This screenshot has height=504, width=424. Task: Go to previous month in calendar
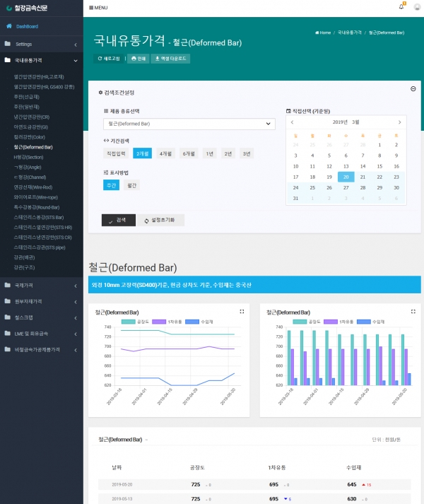pyautogui.click(x=293, y=122)
